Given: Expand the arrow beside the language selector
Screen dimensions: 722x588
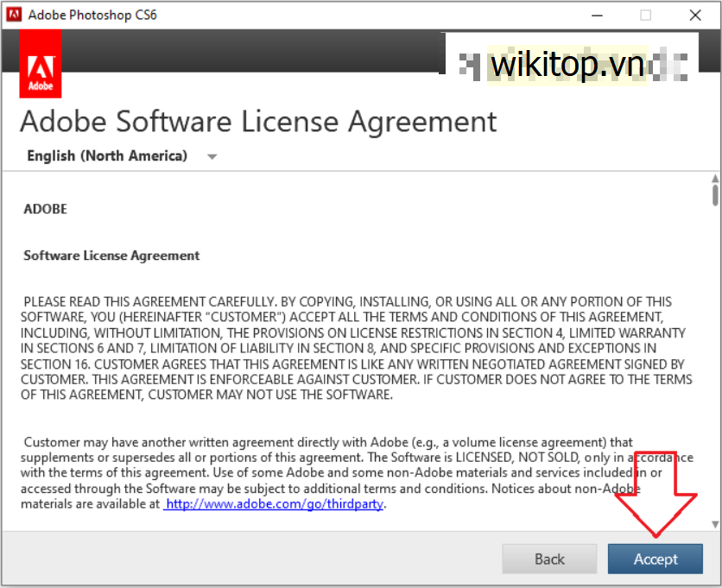Looking at the screenshot, I should click(x=212, y=157).
